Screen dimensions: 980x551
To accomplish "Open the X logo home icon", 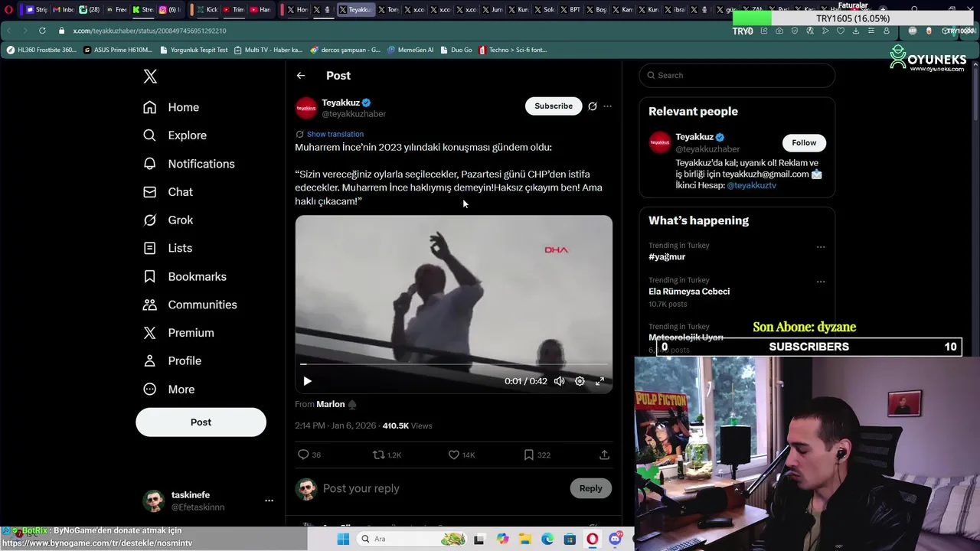I will [x=150, y=76].
